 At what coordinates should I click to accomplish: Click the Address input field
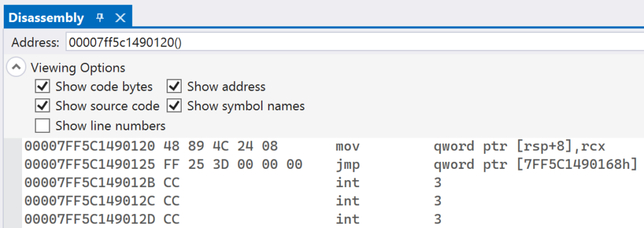355,42
